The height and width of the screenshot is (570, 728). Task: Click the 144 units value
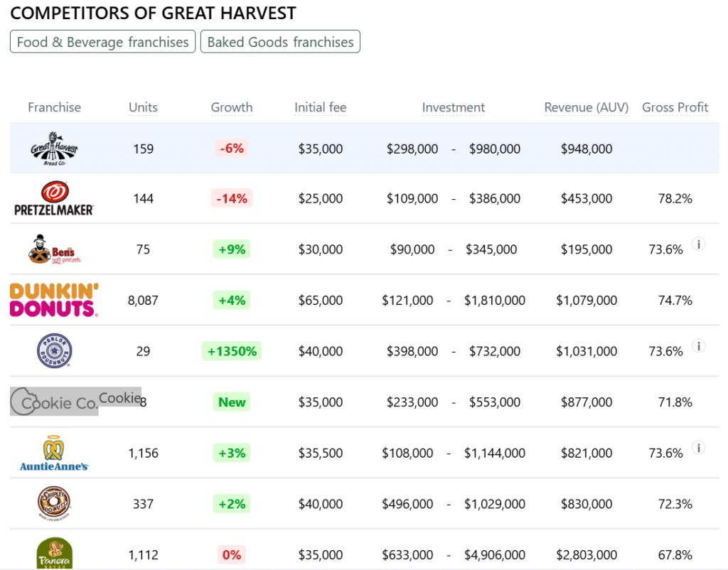(x=143, y=199)
